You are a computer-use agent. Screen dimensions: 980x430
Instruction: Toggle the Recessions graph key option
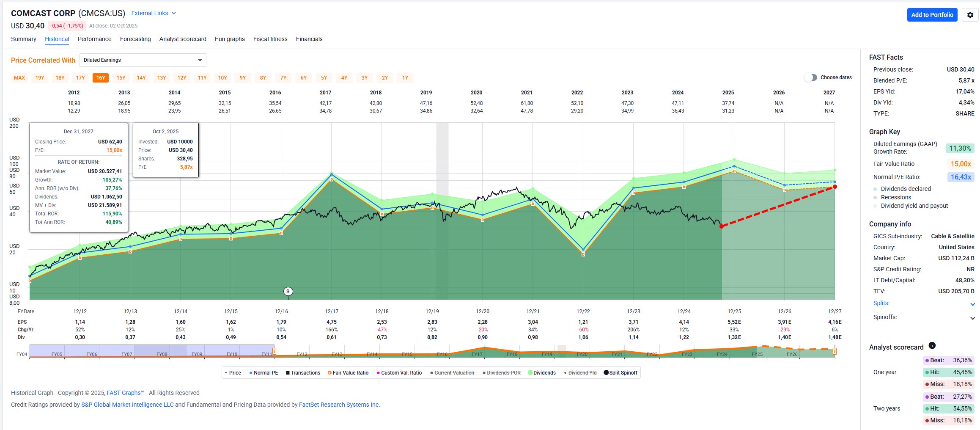coord(875,198)
